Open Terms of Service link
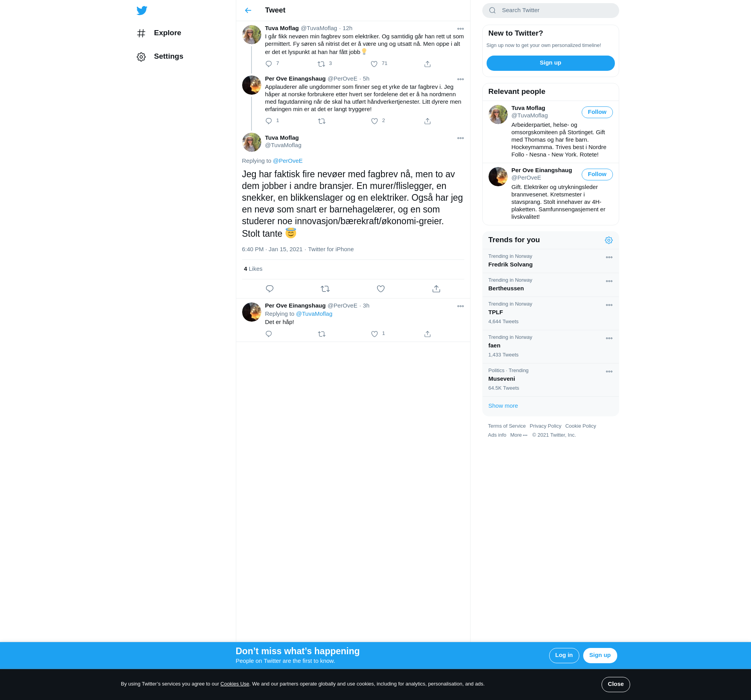 pyautogui.click(x=507, y=426)
